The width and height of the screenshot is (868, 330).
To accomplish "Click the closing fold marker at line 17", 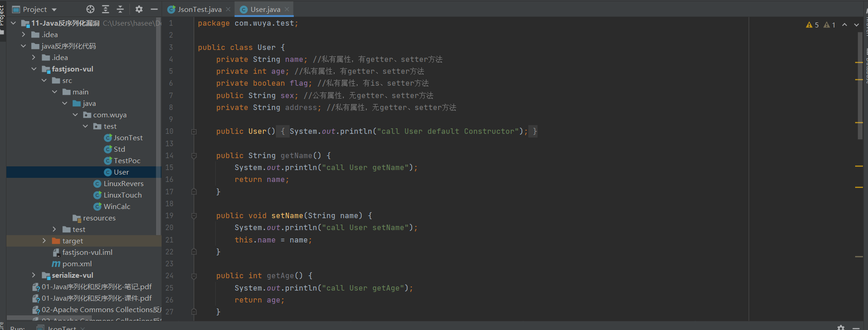I will 194,191.
